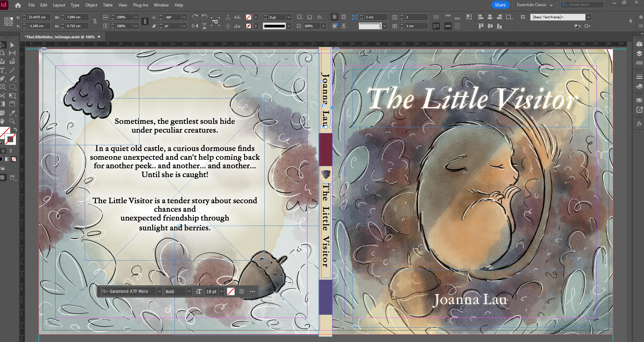The width and height of the screenshot is (644, 342).
Task: Open the Layers panel icon
Action: click(639, 53)
